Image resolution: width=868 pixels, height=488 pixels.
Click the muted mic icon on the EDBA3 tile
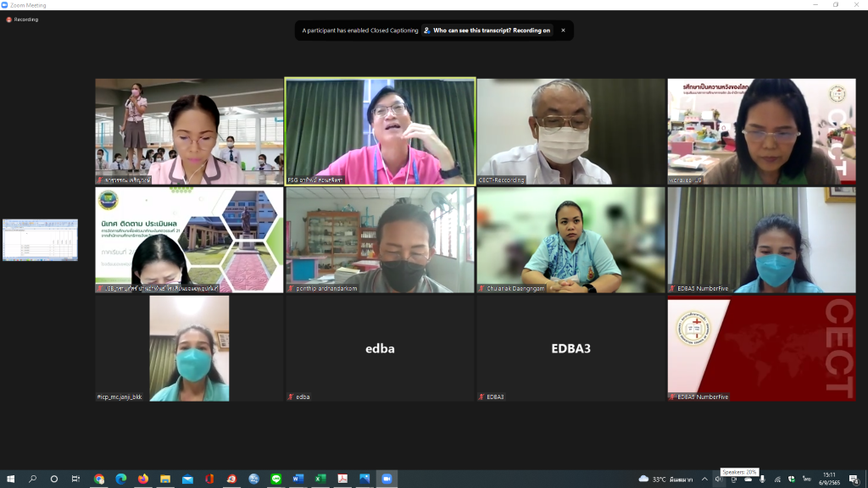(481, 396)
